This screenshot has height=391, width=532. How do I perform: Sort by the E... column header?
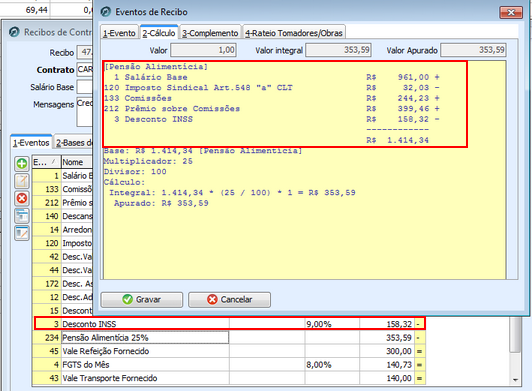coord(46,162)
